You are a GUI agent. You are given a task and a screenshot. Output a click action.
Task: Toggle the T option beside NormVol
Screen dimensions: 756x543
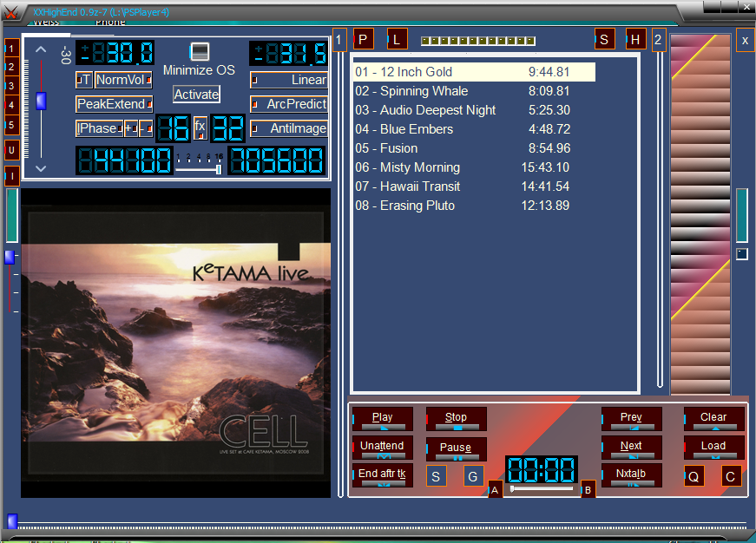point(83,80)
